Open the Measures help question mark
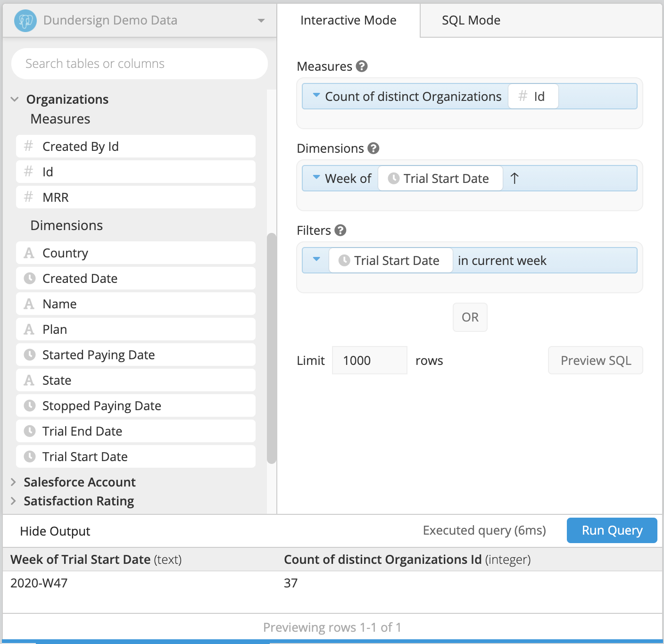The height and width of the screenshot is (644, 664). (x=362, y=66)
